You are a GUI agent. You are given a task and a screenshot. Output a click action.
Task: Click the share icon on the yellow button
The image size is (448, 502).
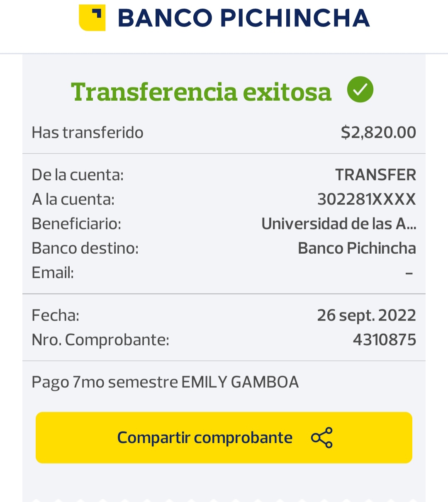(322, 437)
